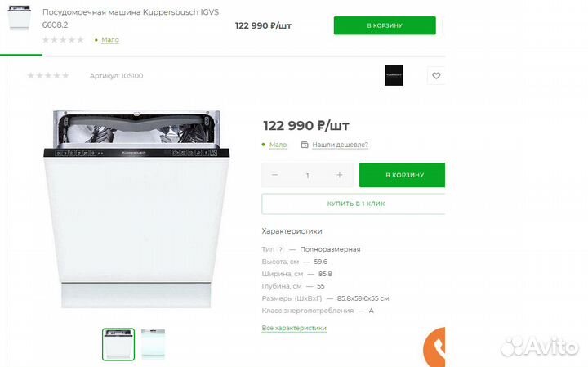588x367 pixels.
Task: Open Все характеристики link
Action: point(294,328)
